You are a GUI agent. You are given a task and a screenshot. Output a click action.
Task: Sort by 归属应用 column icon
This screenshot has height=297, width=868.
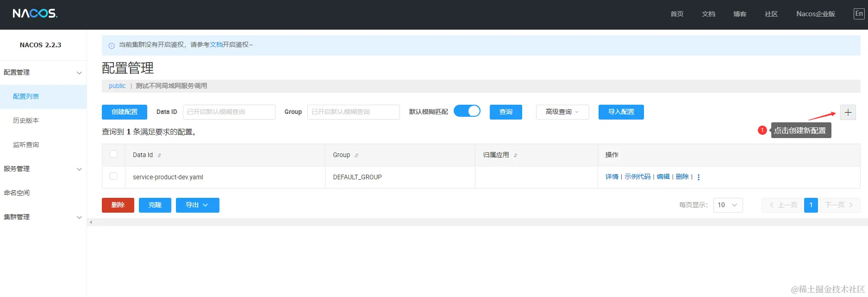[x=515, y=155]
